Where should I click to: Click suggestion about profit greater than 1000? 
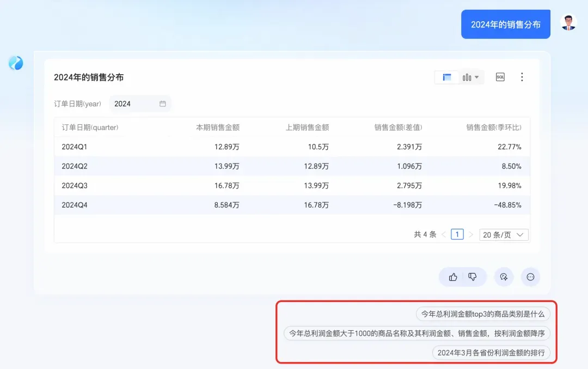coord(417,334)
